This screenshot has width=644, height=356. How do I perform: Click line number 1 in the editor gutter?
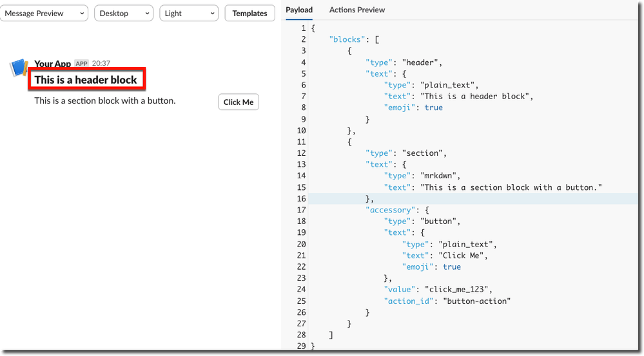(304, 28)
